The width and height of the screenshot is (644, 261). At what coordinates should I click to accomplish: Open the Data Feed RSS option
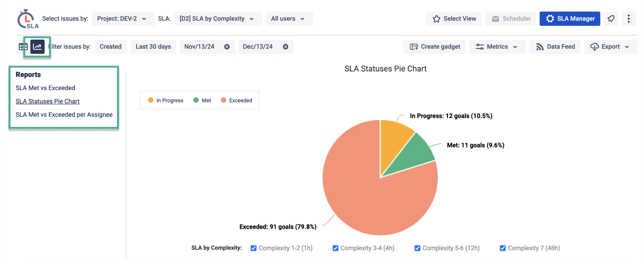tap(555, 47)
